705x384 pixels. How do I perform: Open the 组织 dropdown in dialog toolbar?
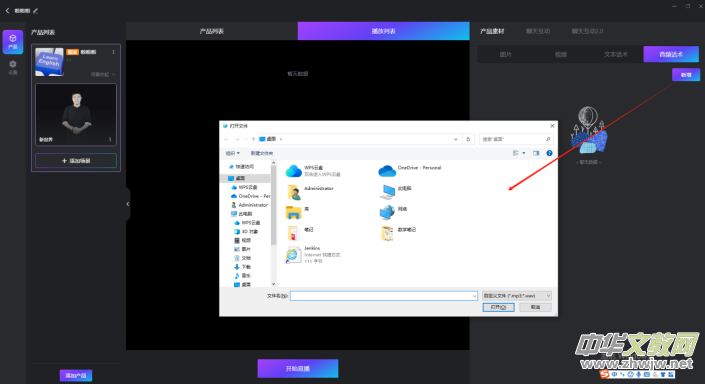(x=232, y=153)
